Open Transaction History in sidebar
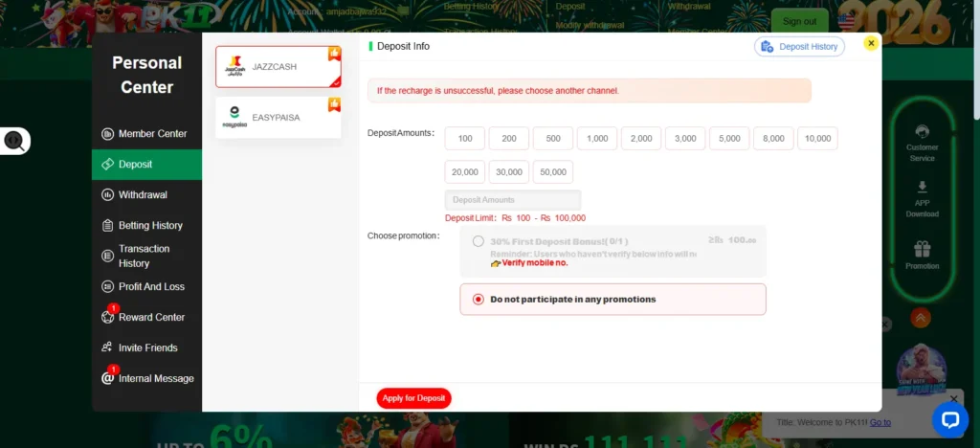The image size is (980, 448). (146, 256)
